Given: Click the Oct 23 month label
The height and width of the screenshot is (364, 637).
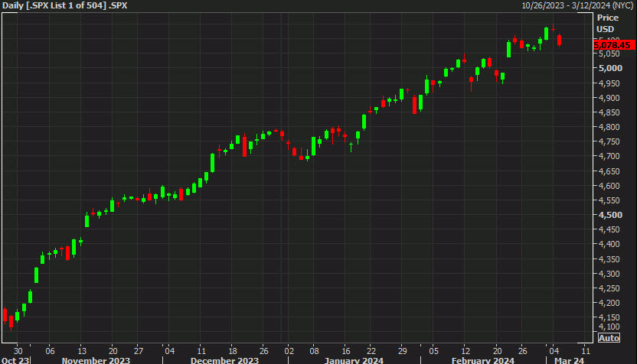Looking at the screenshot, I should click(15, 360).
